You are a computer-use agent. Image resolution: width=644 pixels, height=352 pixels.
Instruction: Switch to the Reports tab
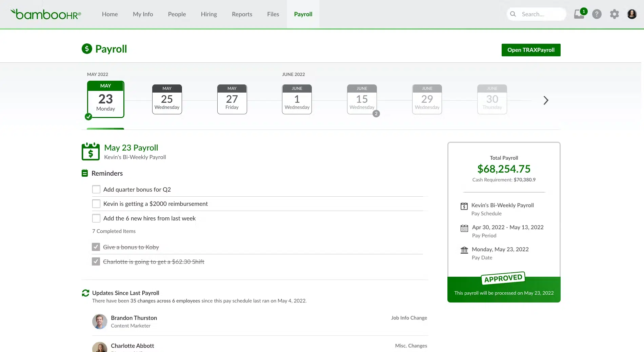click(x=242, y=14)
